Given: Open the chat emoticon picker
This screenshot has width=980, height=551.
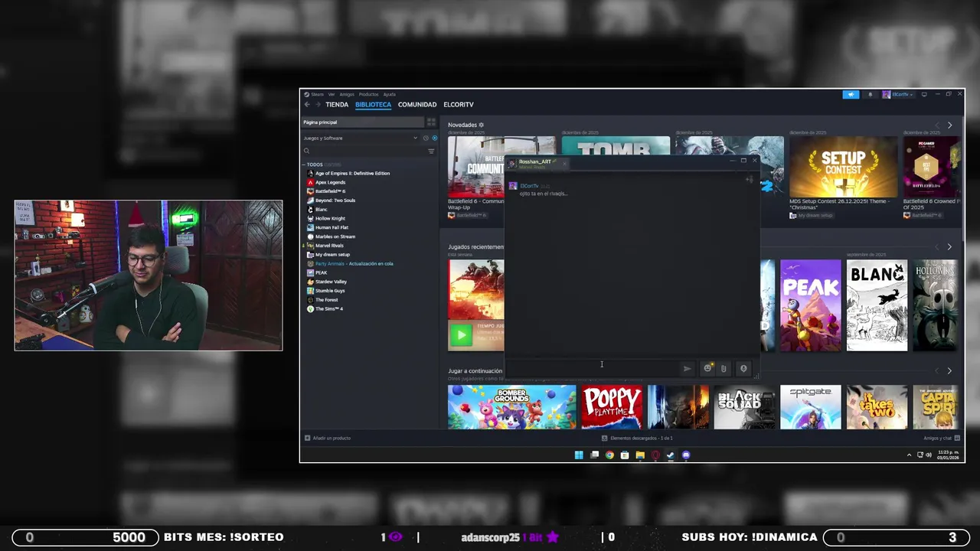Looking at the screenshot, I should [x=707, y=369].
